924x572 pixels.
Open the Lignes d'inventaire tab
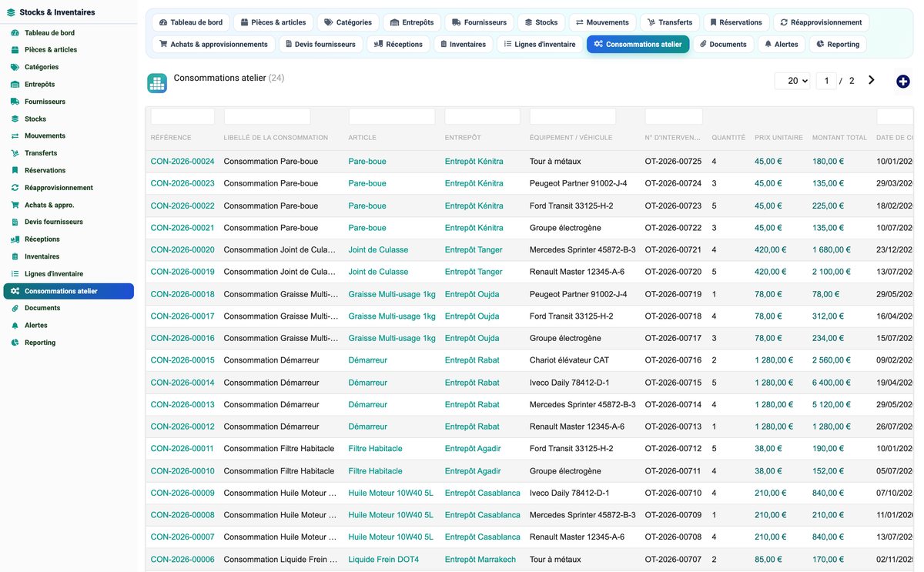pos(540,45)
